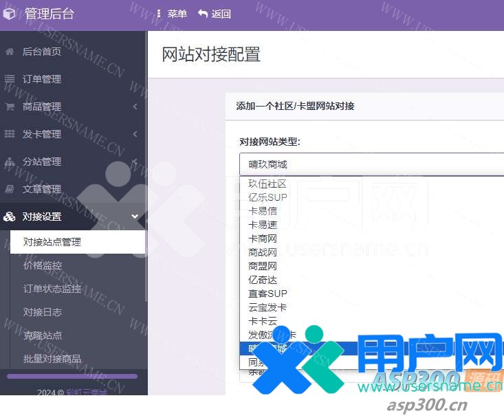Go to 价格监控 submenu item

43,265
